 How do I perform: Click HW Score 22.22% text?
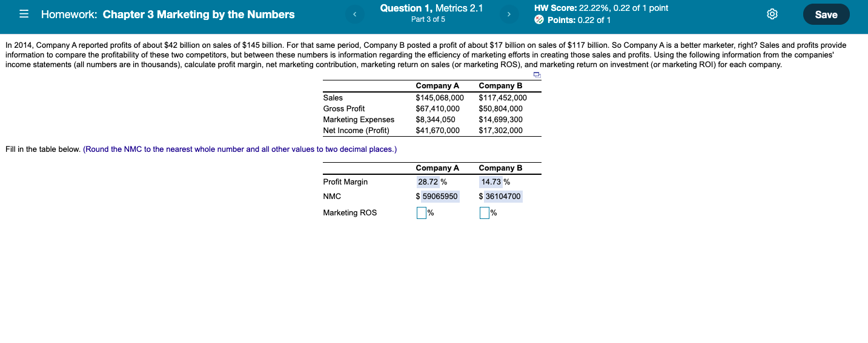601,8
